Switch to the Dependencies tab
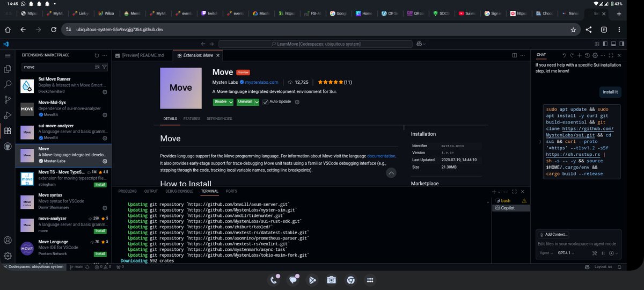Viewport: 644px width, 290px height. click(x=219, y=119)
